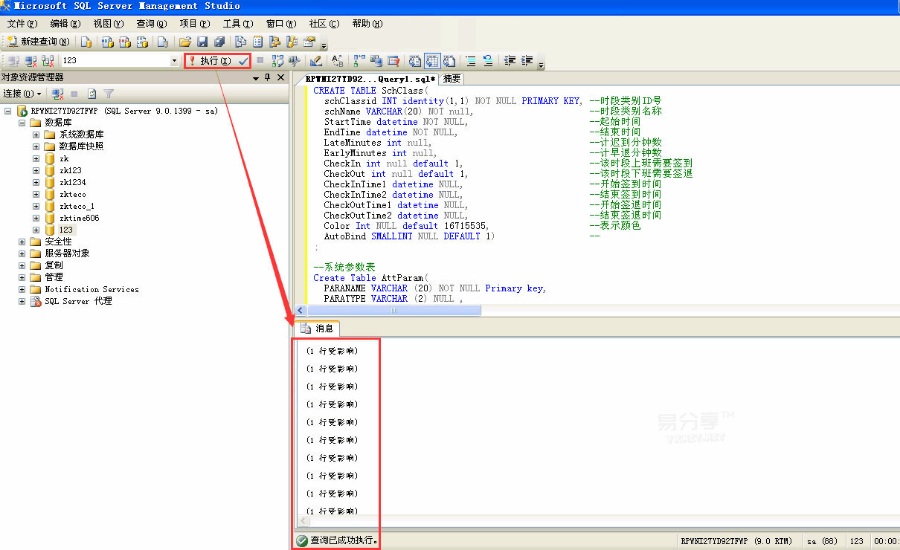Click the CREATE TABLE SchClass line in editor

tap(371, 91)
